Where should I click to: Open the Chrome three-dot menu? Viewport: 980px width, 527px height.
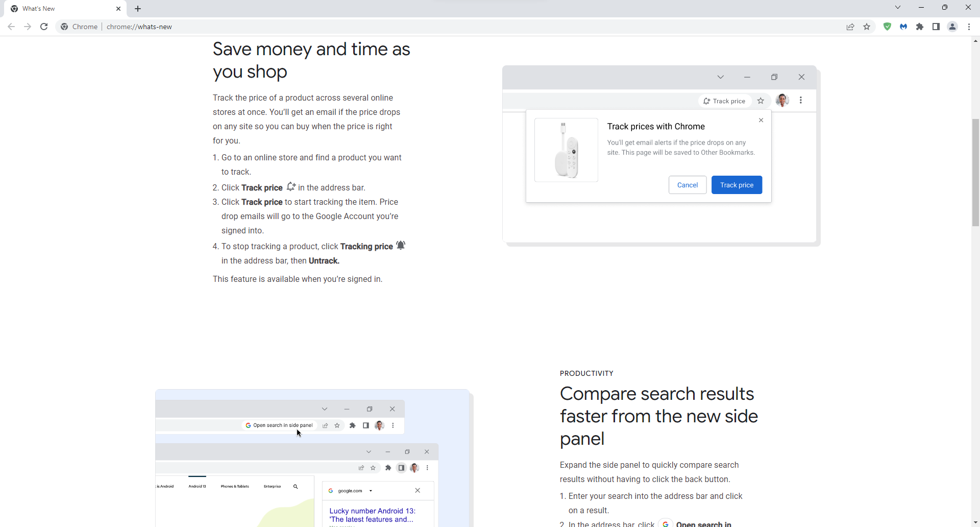pos(969,27)
